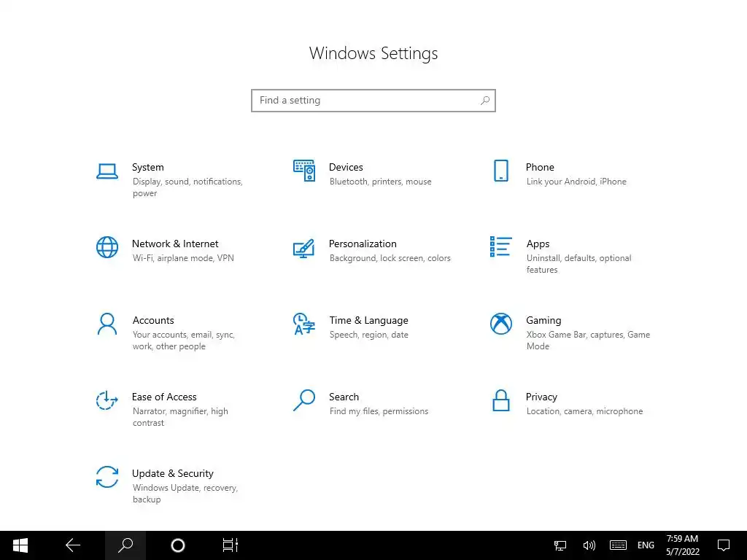The width and height of the screenshot is (747, 560).
Task: Click in the Find a setting box
Action: coord(373,101)
